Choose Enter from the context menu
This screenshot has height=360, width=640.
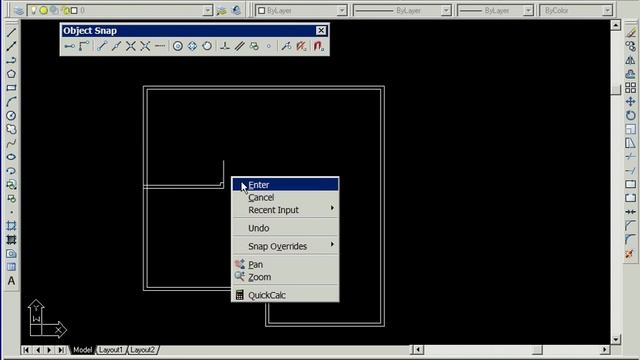(x=285, y=185)
